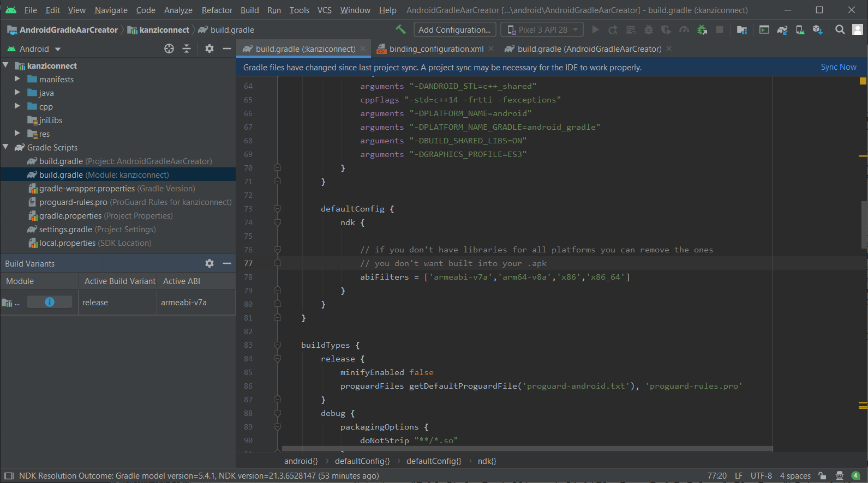Click Attach Debugger to Android Process icon
Image resolution: width=868 pixels, height=483 pixels.
(702, 29)
